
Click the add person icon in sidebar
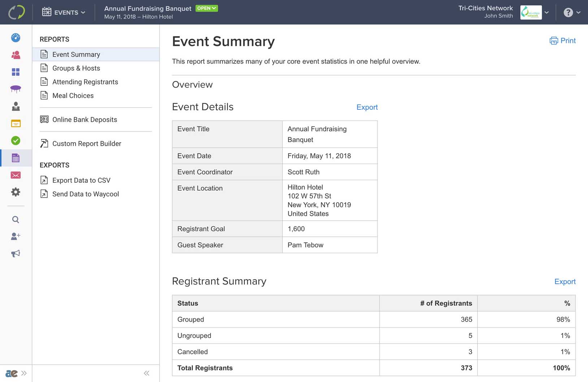pos(16,236)
